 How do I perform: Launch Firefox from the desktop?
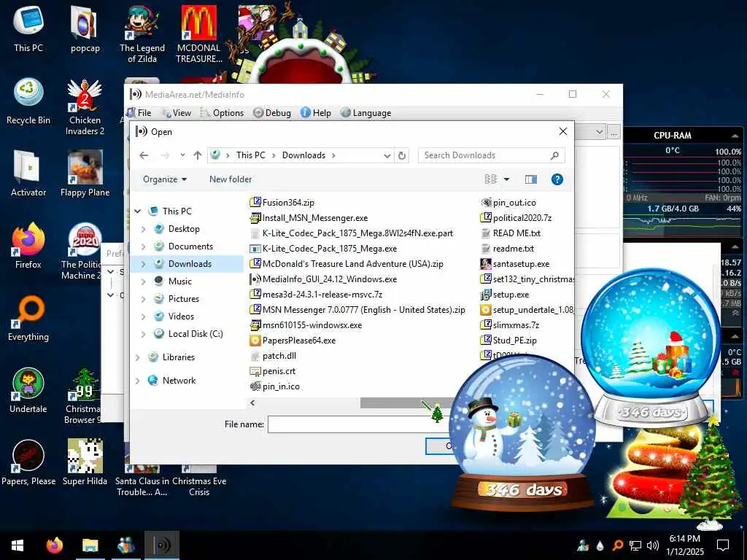28,246
